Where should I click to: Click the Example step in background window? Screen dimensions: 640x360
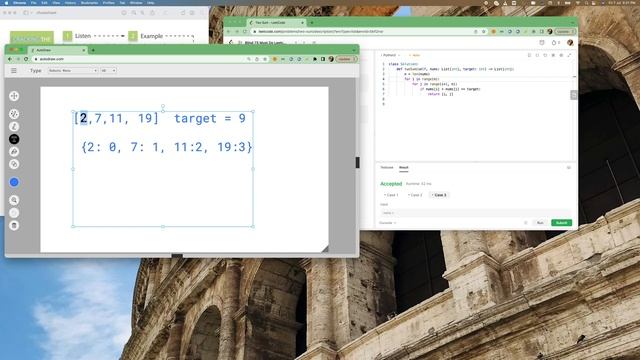[x=151, y=36]
